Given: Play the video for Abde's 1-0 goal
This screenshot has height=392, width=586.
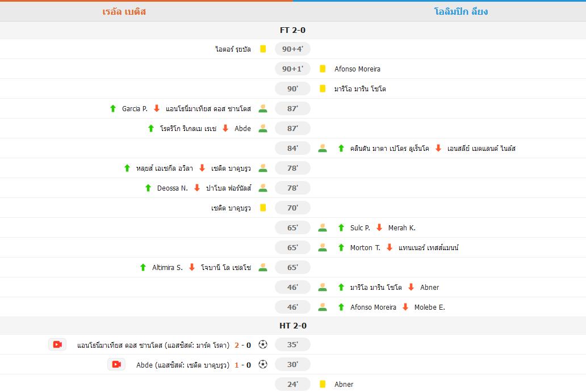Looking at the screenshot, I should pyautogui.click(x=116, y=364).
